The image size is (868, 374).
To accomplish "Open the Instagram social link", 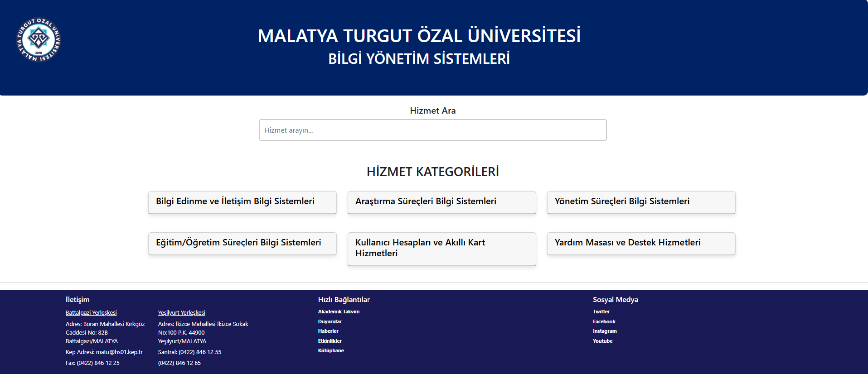I will click(605, 331).
